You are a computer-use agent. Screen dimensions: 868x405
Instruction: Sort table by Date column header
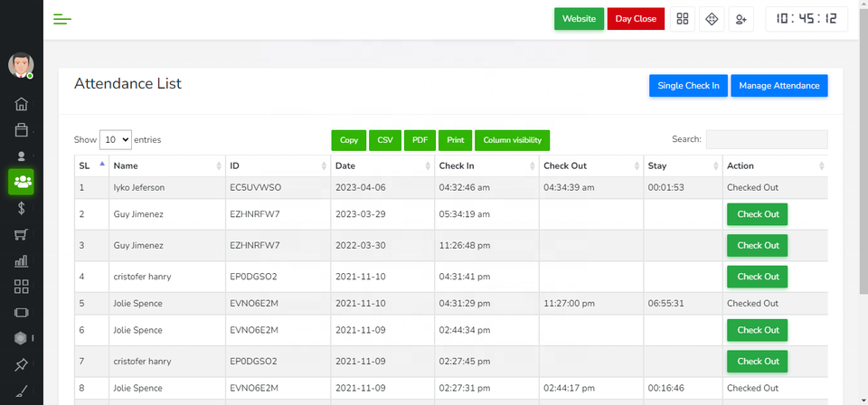pyautogui.click(x=381, y=166)
